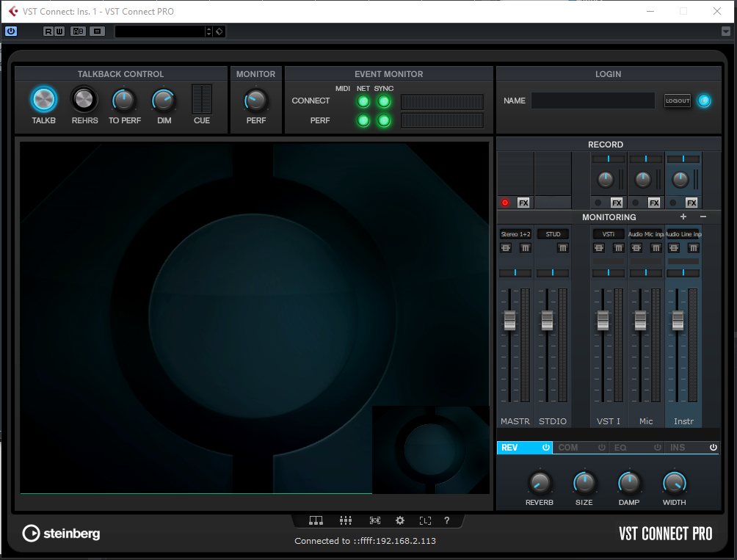This screenshot has height=560, width=737.
Task: Switch to the COM effects tab
Action: coord(568,447)
